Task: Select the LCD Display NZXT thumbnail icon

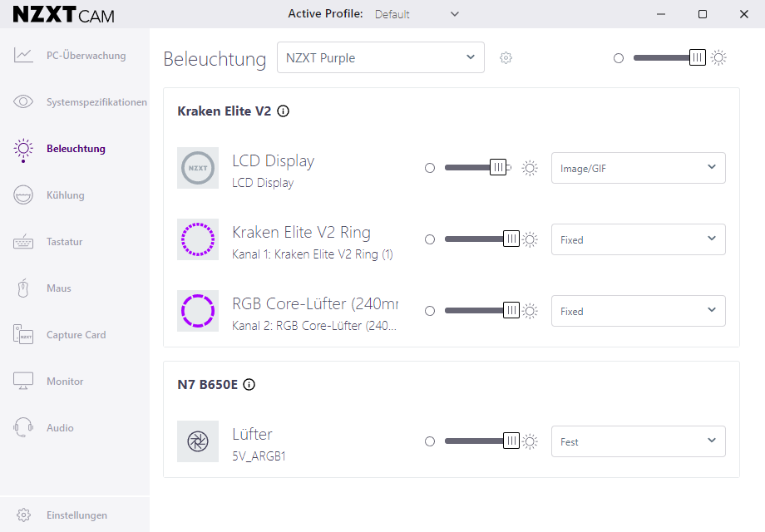Action: (x=198, y=168)
